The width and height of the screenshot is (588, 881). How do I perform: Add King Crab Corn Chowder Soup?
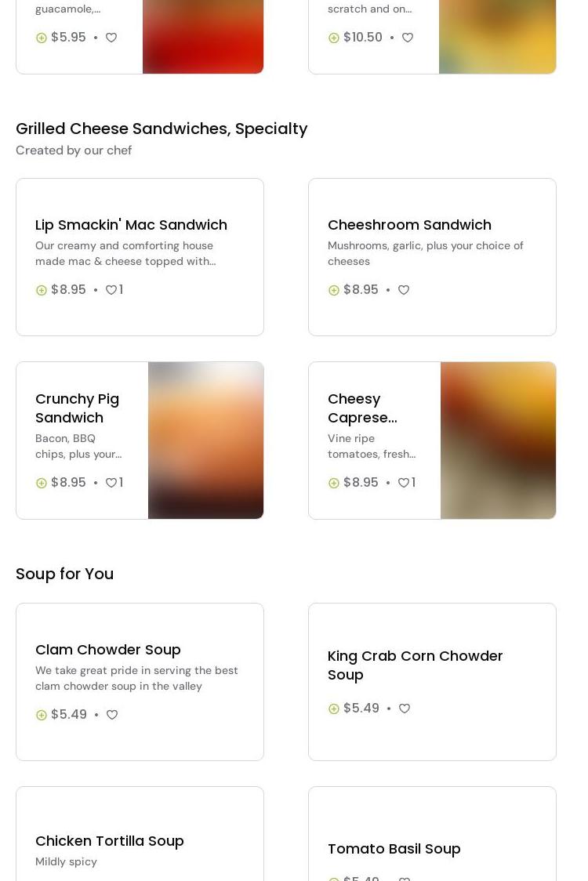(334, 709)
